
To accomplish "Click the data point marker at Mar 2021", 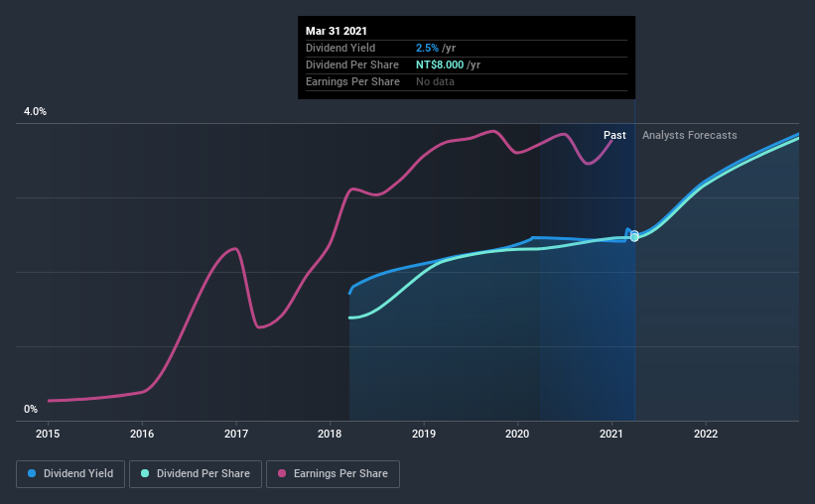I will (x=634, y=236).
